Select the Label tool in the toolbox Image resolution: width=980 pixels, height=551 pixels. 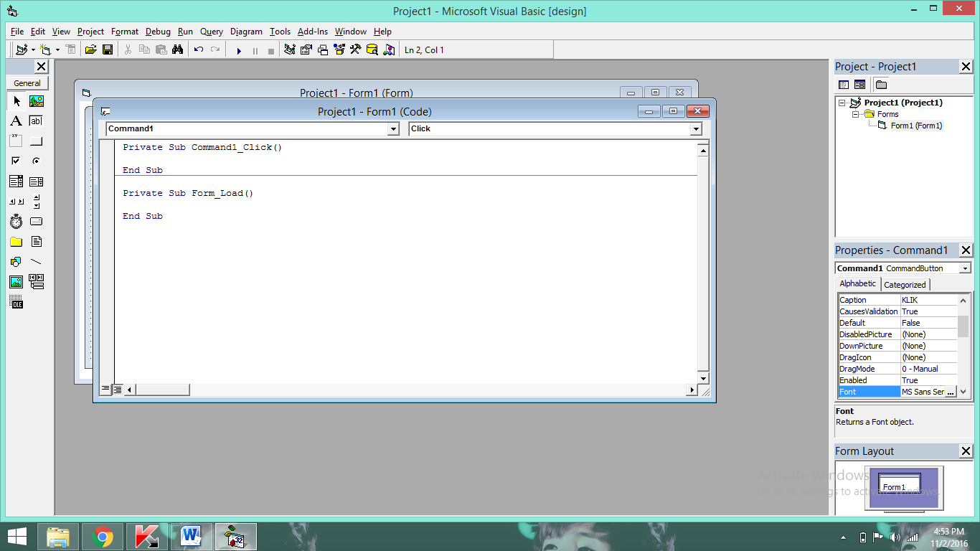[16, 121]
